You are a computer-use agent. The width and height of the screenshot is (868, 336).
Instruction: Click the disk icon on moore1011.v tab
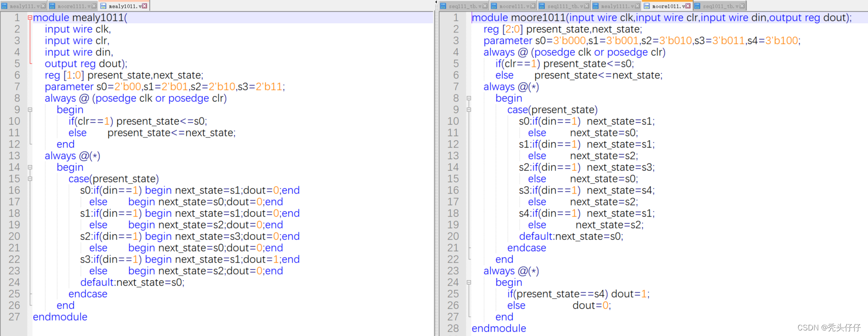(x=646, y=6)
